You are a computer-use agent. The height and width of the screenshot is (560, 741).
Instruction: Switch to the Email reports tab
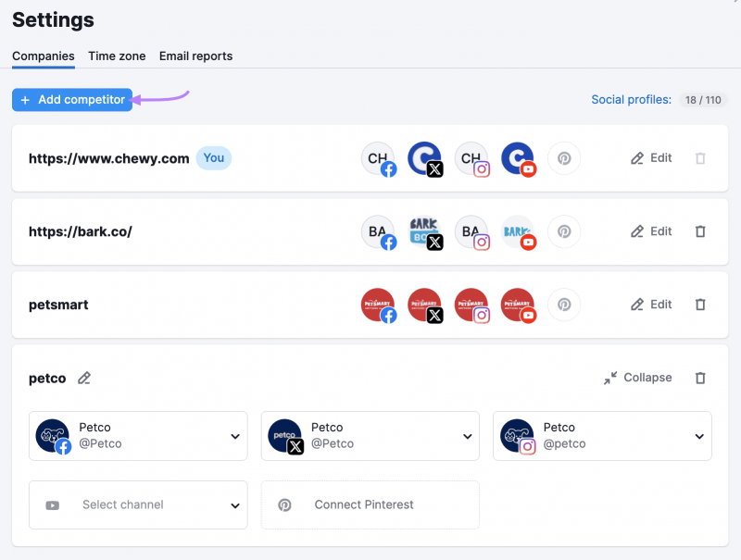(x=195, y=56)
